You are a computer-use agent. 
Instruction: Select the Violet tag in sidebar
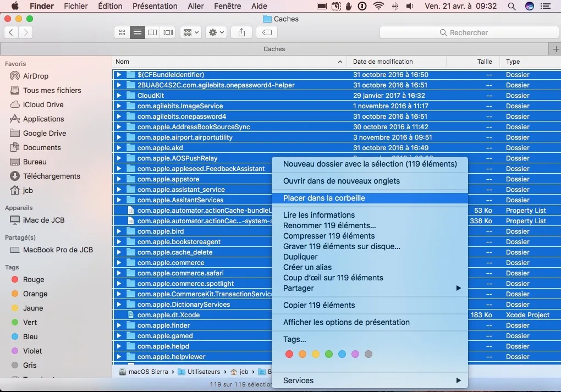pos(27,351)
